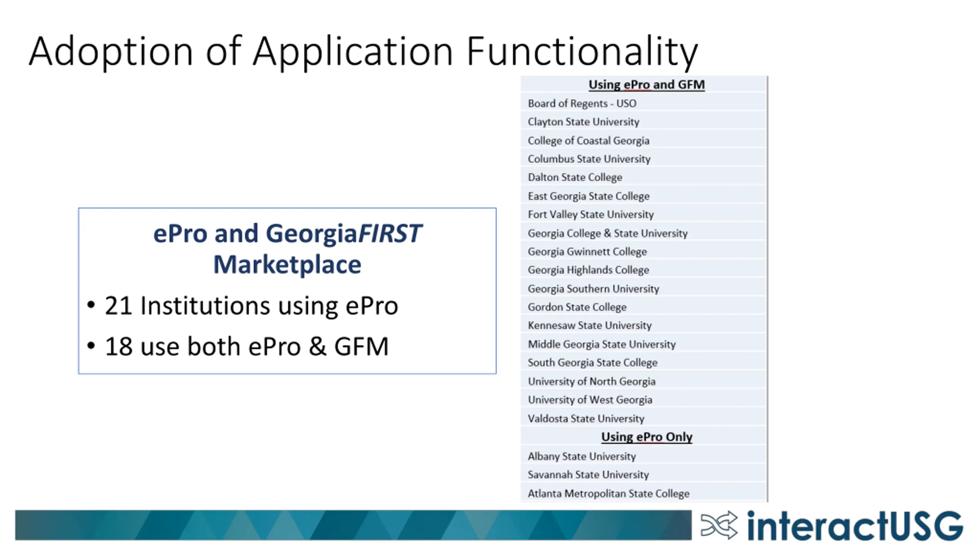Screen dimensions: 980x551
Task: Click the Board of Regents - USO row
Action: [x=582, y=103]
